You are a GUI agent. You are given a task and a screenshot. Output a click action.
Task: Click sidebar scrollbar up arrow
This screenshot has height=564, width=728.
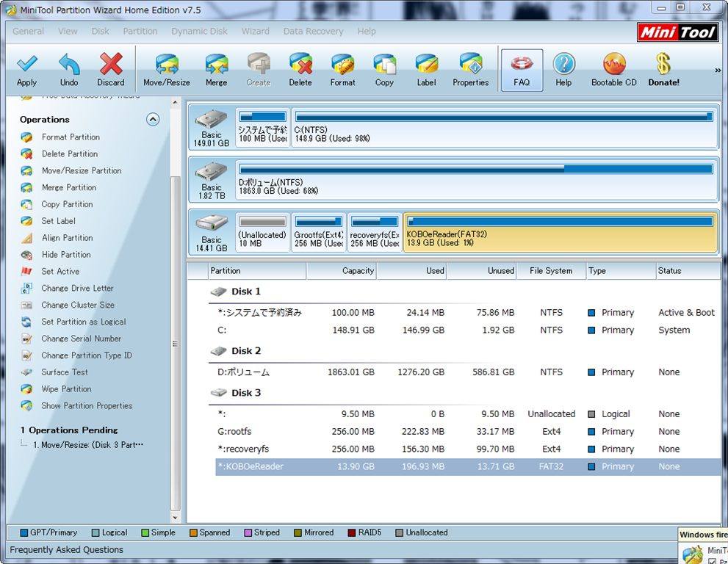[175, 102]
